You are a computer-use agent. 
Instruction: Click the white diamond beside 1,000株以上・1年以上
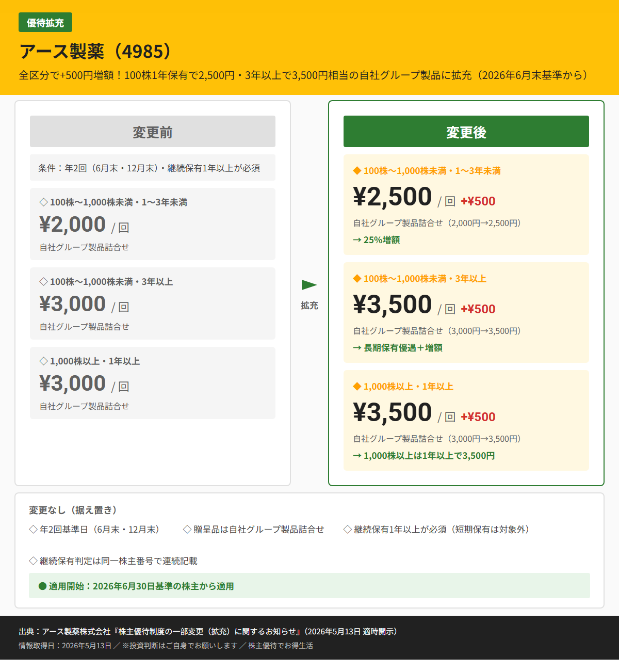click(x=44, y=361)
